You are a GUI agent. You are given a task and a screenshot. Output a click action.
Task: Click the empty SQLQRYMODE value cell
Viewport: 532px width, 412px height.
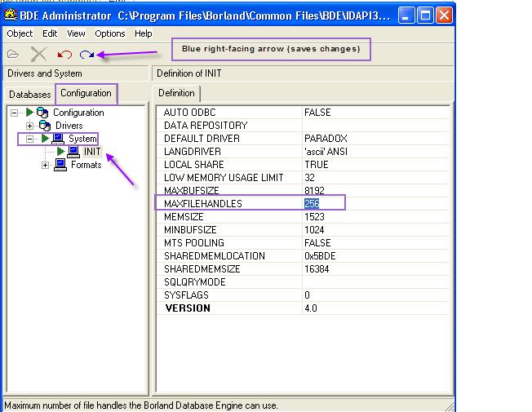click(x=376, y=282)
